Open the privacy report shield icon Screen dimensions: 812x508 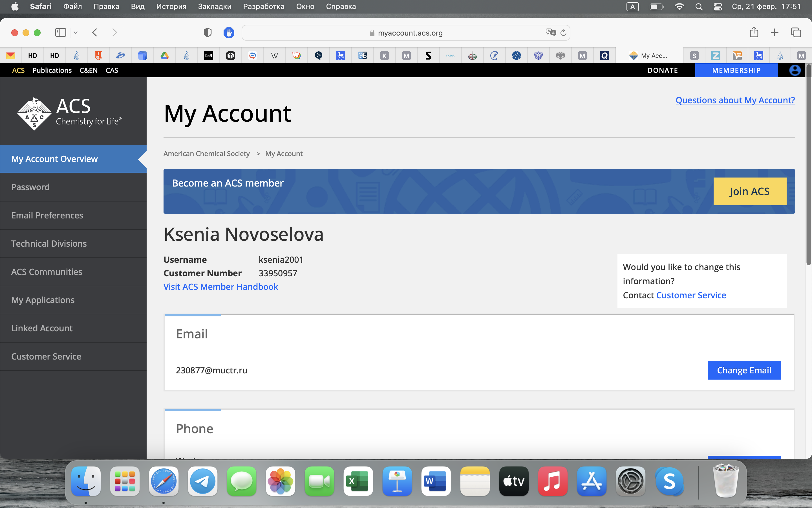click(x=208, y=32)
